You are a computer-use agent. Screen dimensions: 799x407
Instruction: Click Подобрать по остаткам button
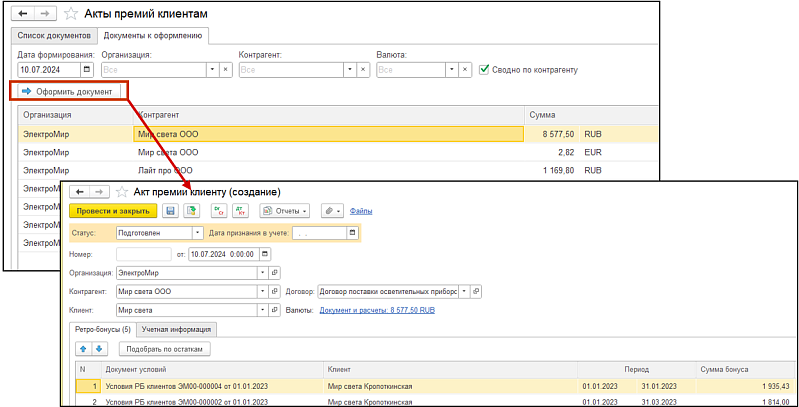point(165,349)
